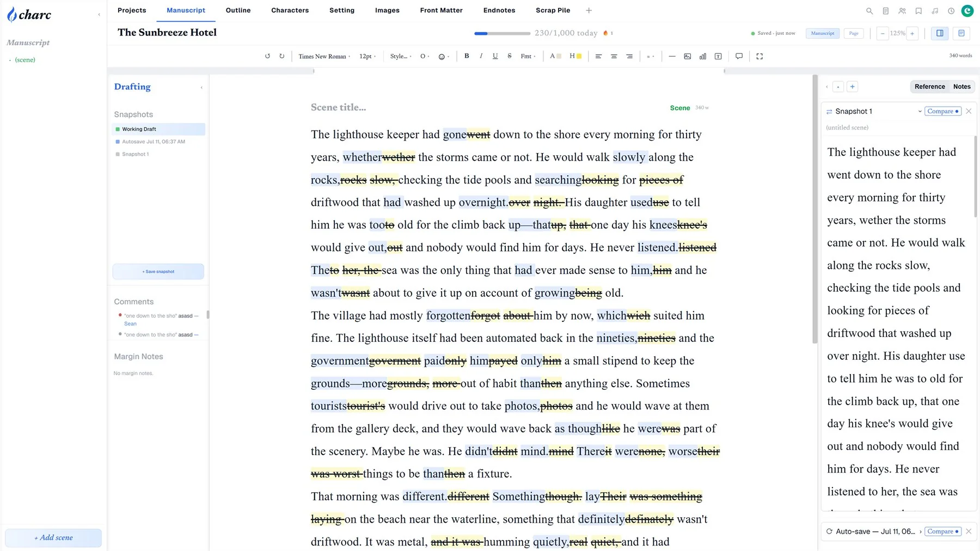The image size is (980, 551).
Task: Insert a horizontal divider line
Action: (x=672, y=56)
